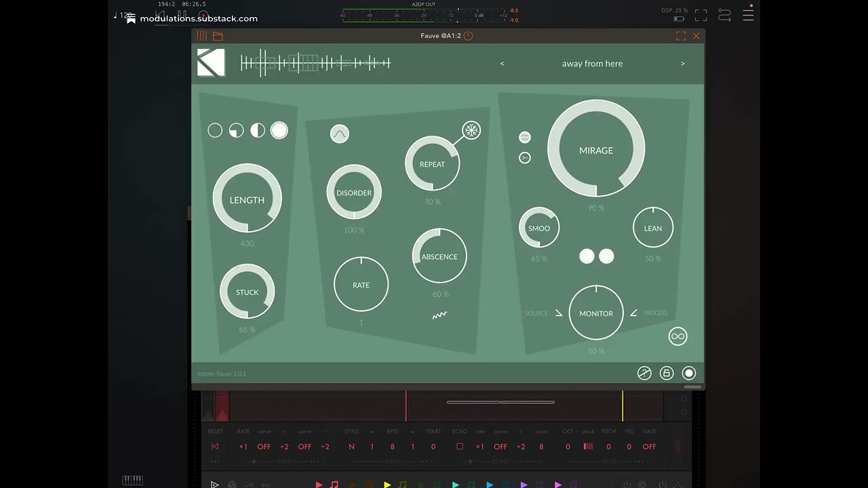The height and width of the screenshot is (488, 868).
Task: Click the PROCESS arrow label
Action: tap(649, 313)
